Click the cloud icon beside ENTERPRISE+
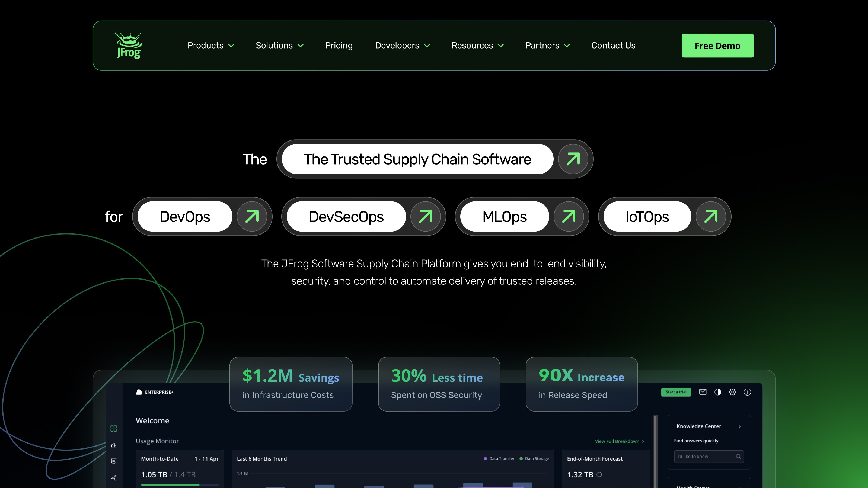 (139, 392)
